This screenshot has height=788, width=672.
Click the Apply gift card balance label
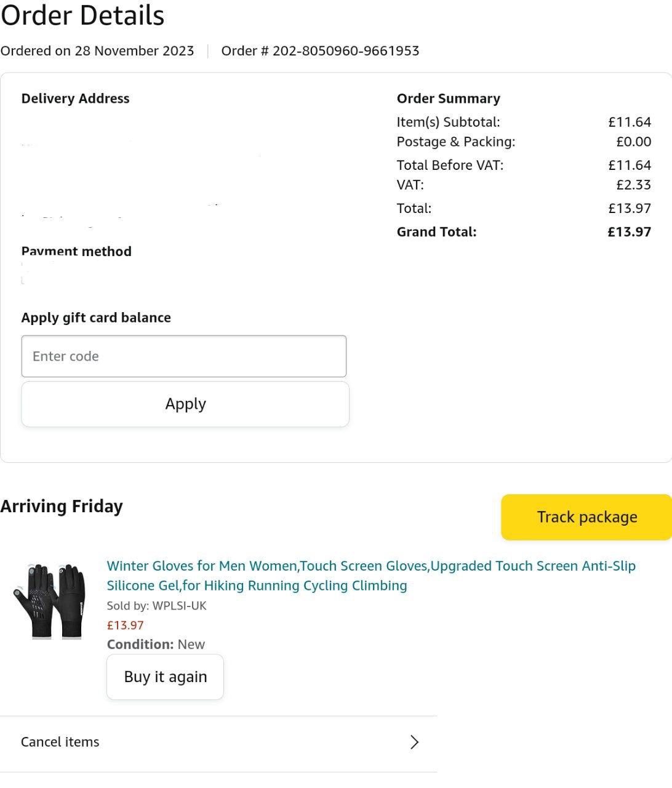click(x=96, y=318)
